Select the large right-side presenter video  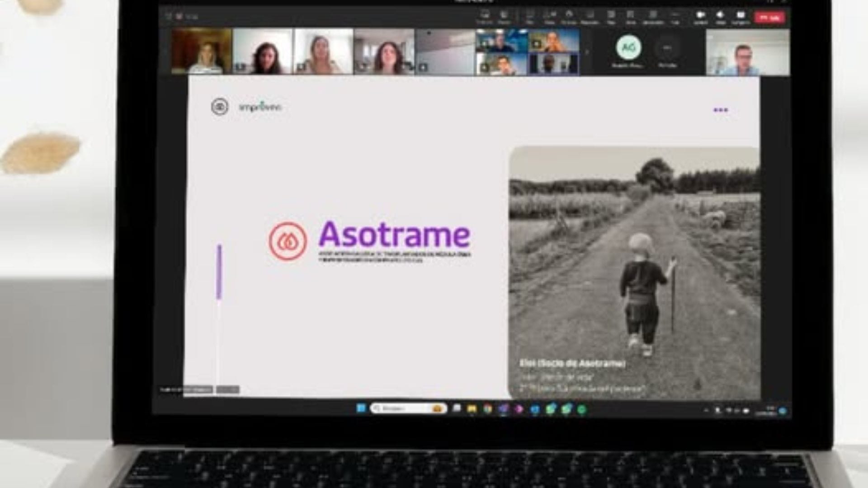pos(748,52)
